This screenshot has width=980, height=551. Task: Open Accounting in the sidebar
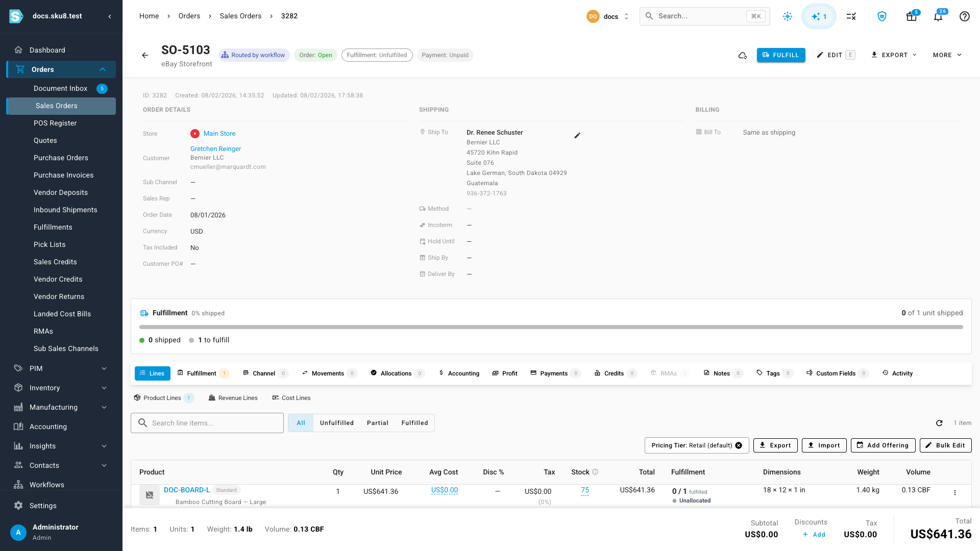61,427
